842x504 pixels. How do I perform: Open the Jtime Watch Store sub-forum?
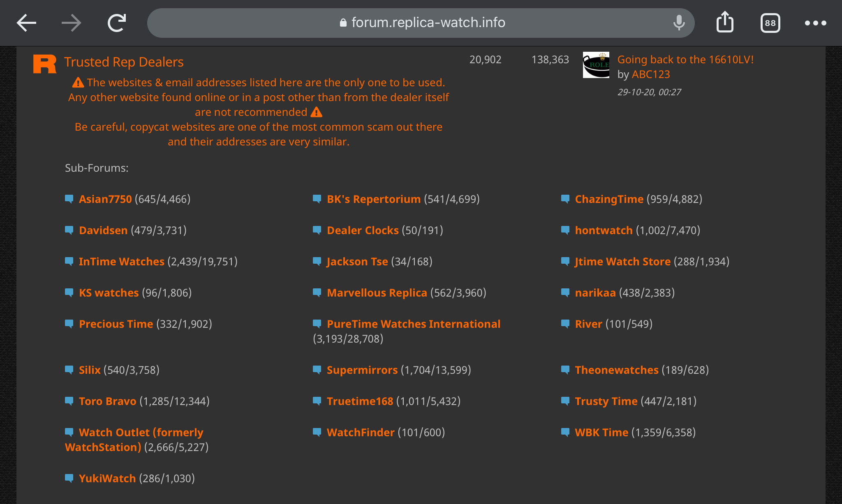pyautogui.click(x=622, y=261)
